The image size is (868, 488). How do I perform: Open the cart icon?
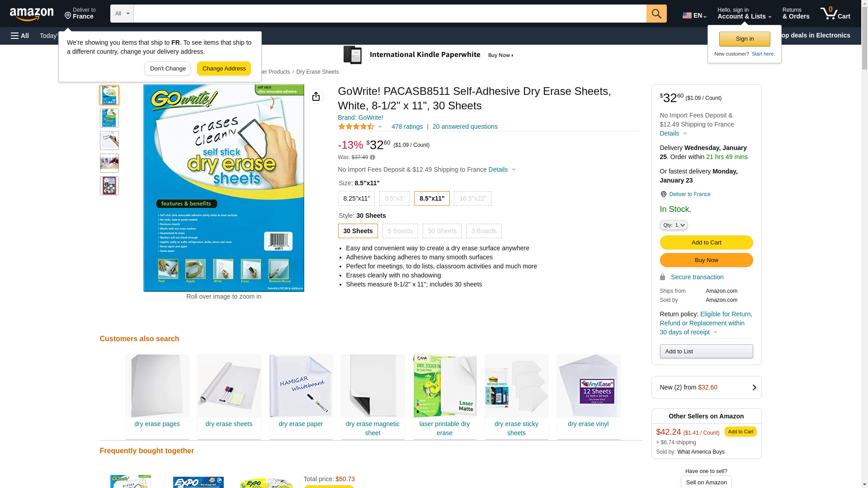835,14
